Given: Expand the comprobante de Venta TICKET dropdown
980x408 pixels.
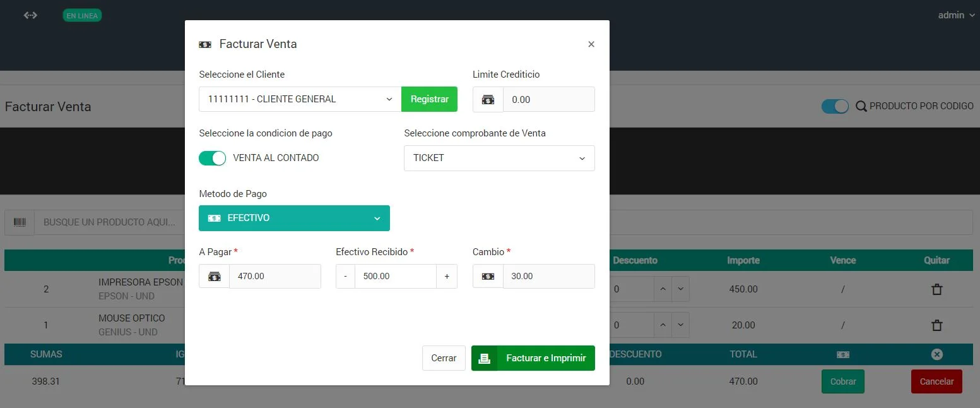Looking at the screenshot, I should (x=499, y=158).
